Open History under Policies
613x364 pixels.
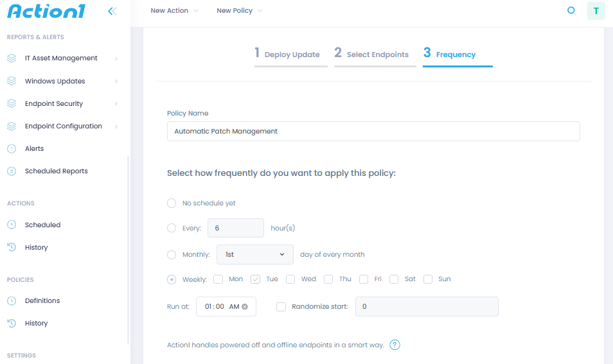click(x=37, y=324)
